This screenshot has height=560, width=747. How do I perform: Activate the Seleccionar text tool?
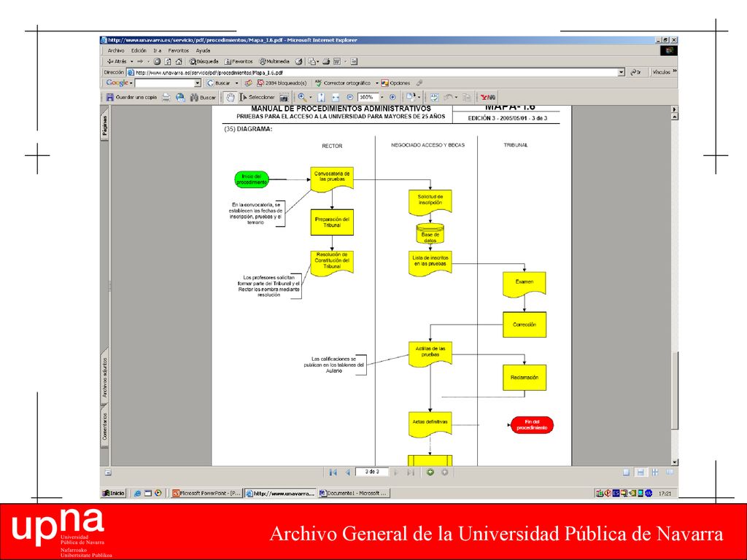point(258,97)
